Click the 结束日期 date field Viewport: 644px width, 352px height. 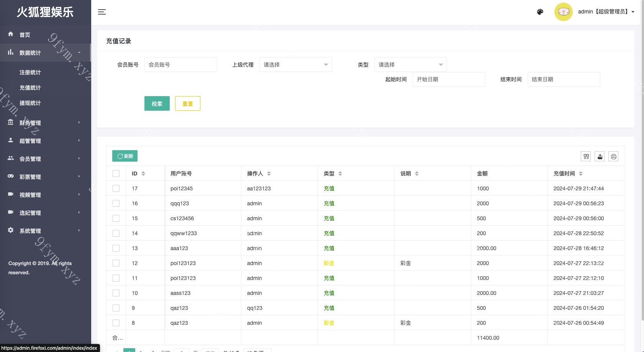pos(564,79)
